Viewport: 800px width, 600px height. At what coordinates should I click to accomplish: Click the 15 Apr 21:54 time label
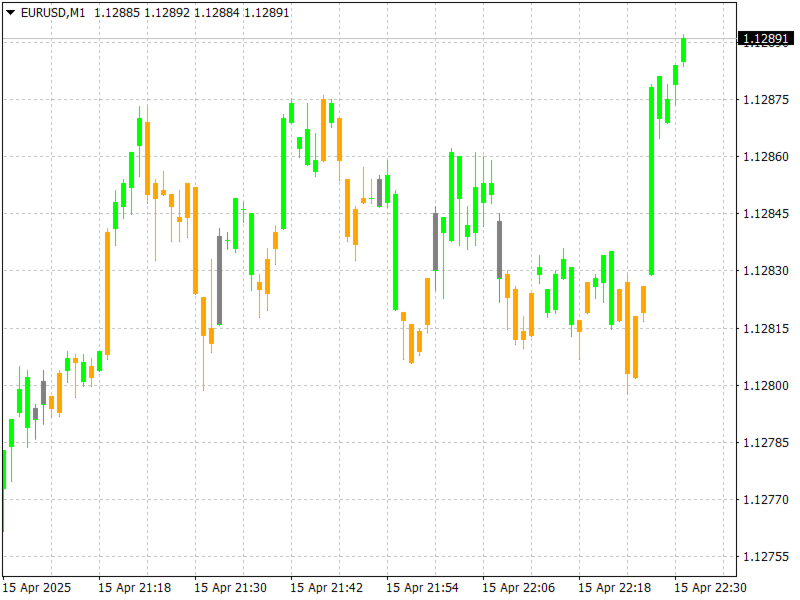[422, 588]
